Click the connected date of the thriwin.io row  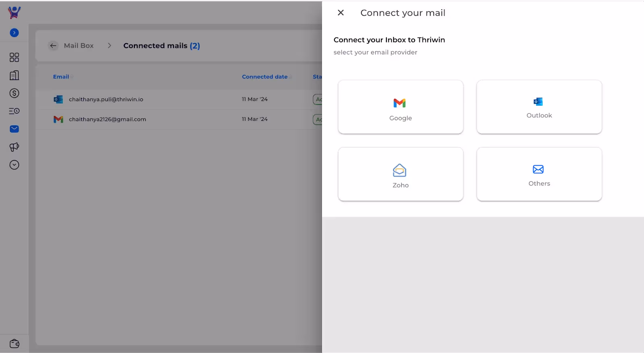point(255,99)
